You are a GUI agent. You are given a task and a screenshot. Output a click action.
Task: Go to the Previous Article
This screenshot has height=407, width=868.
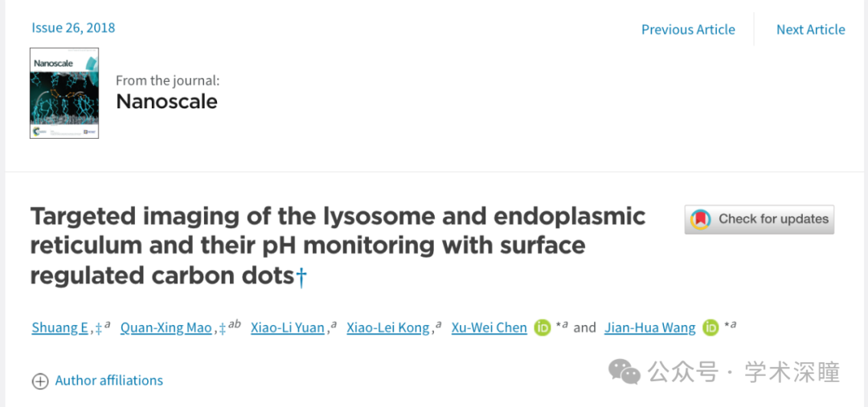[x=688, y=30]
